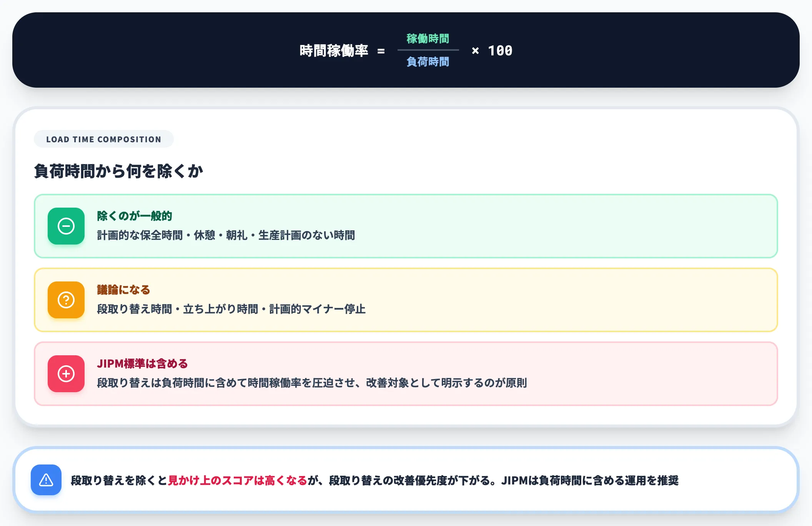This screenshot has width=812, height=526.
Task: Click the red highlighted 見かけ上のスコアは高くなる
Action: (x=238, y=480)
